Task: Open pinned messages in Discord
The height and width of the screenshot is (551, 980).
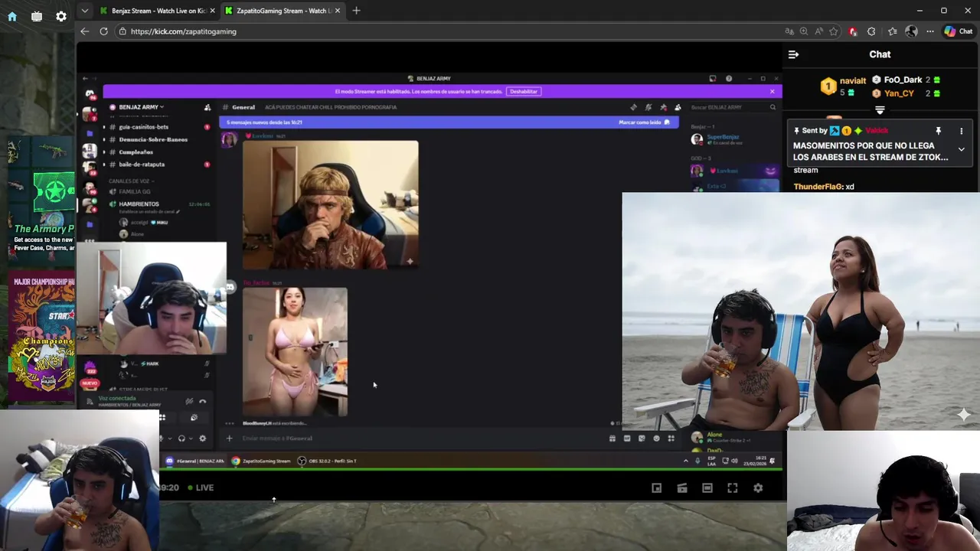Action: click(663, 107)
